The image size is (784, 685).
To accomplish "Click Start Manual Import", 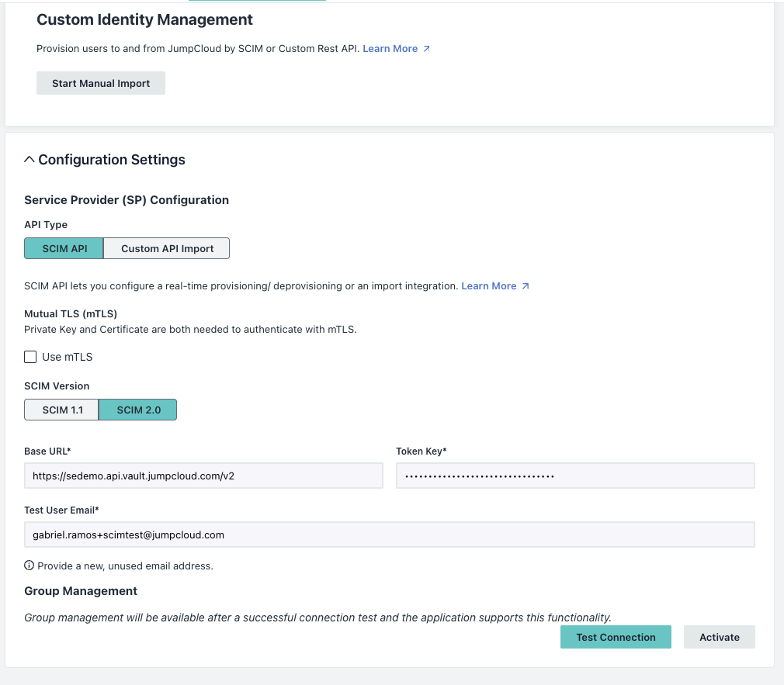I will tap(100, 82).
